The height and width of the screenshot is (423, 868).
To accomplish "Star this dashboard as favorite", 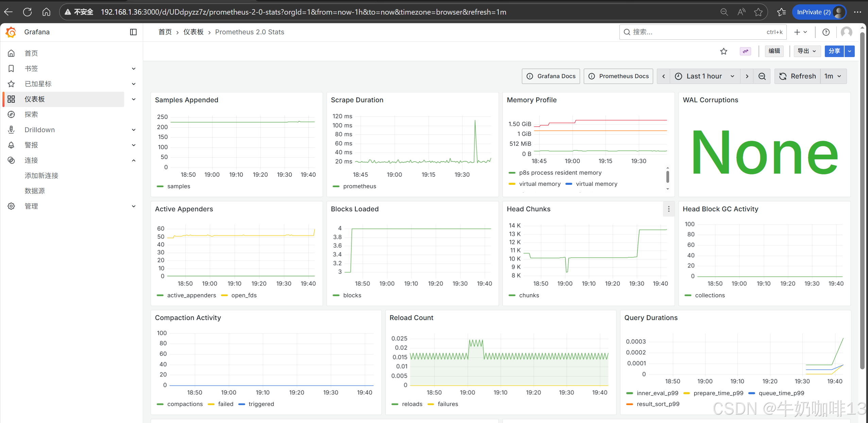I will [724, 51].
